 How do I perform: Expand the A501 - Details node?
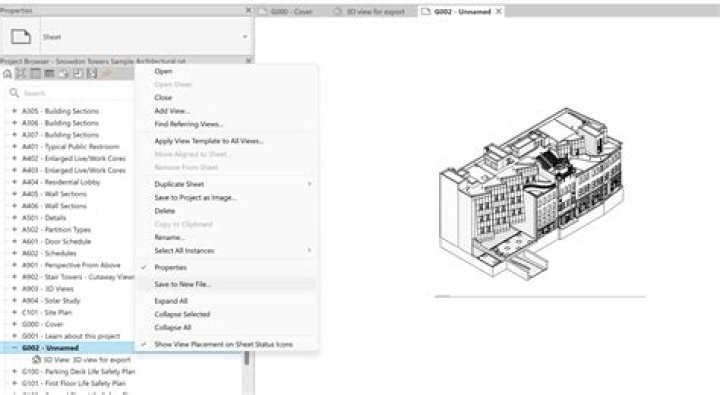14,218
